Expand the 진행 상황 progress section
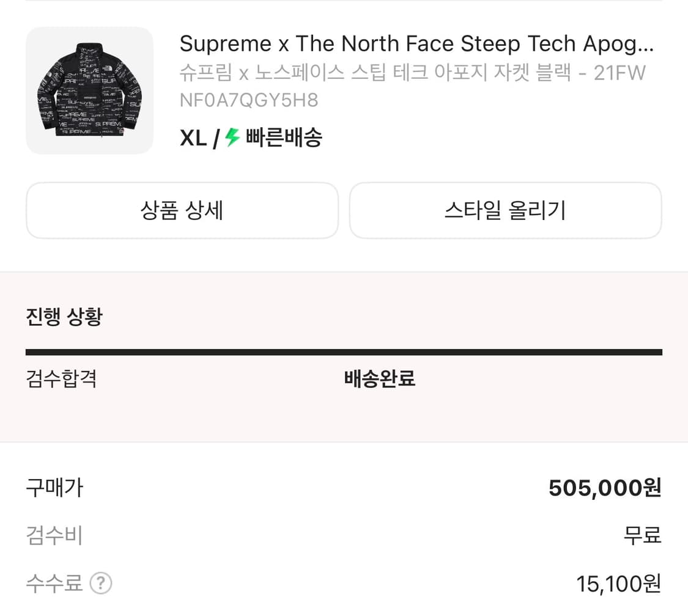 pos(64,316)
